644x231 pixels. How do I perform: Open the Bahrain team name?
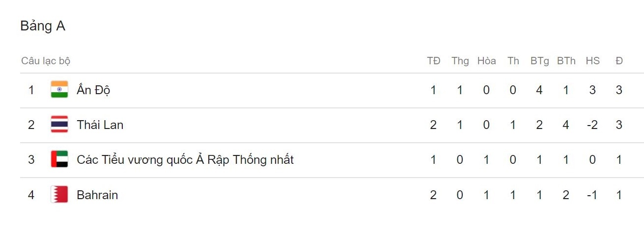97,195
